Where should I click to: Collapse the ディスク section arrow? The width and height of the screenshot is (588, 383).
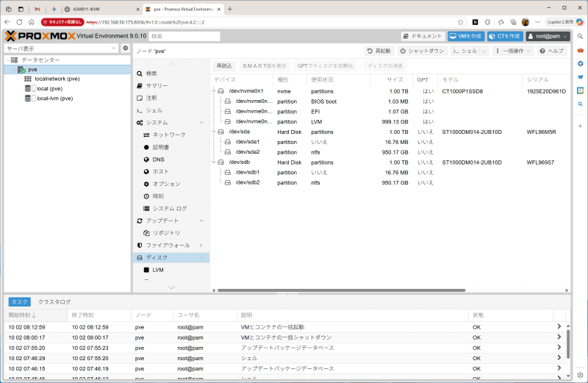click(x=201, y=257)
